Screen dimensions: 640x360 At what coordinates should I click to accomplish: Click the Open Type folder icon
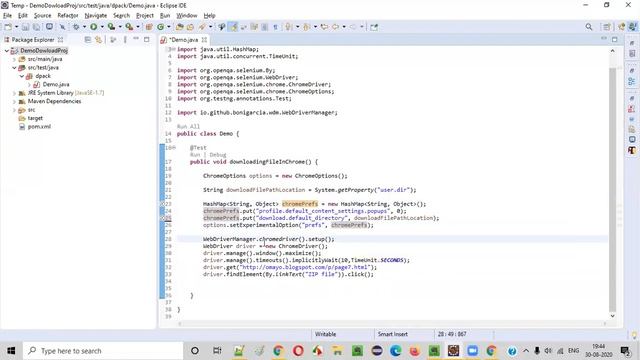[x=180, y=27]
